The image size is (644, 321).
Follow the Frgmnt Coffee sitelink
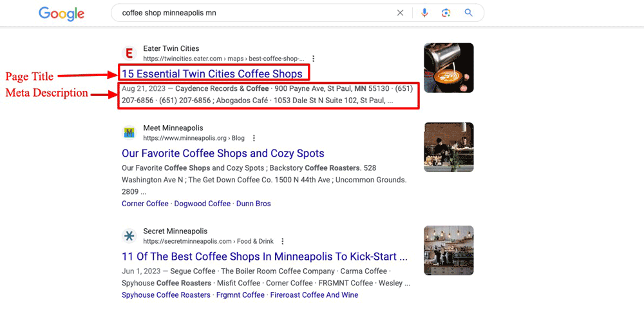tap(240, 295)
